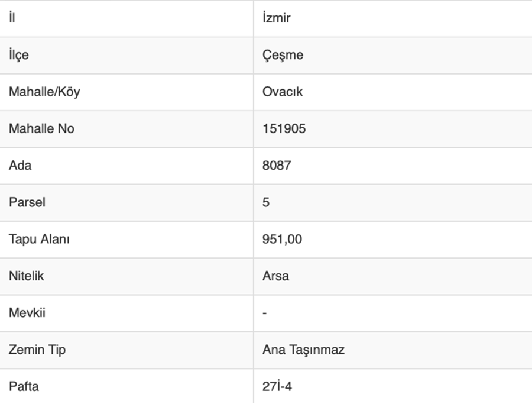
Task: Click the Ada value 8087
Action: (x=277, y=166)
